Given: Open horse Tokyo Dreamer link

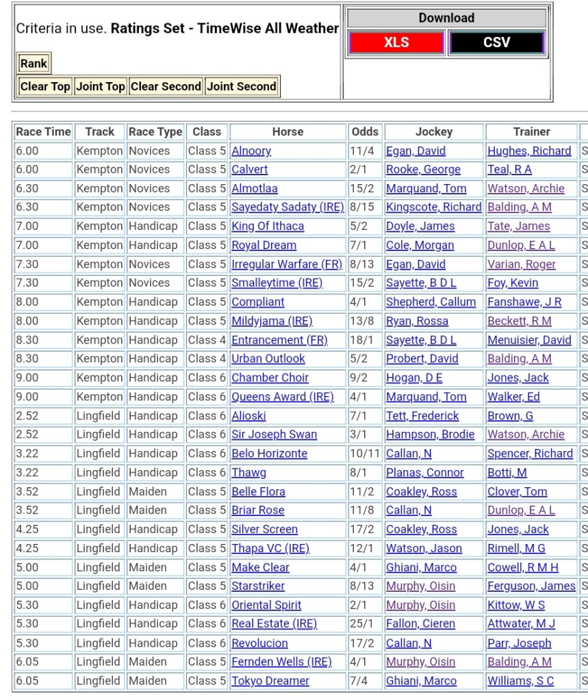Looking at the screenshot, I should click(270, 681).
